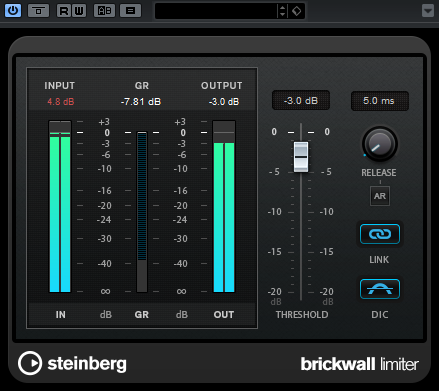Click the threshold fader handle
The height and width of the screenshot is (391, 439).
click(301, 157)
